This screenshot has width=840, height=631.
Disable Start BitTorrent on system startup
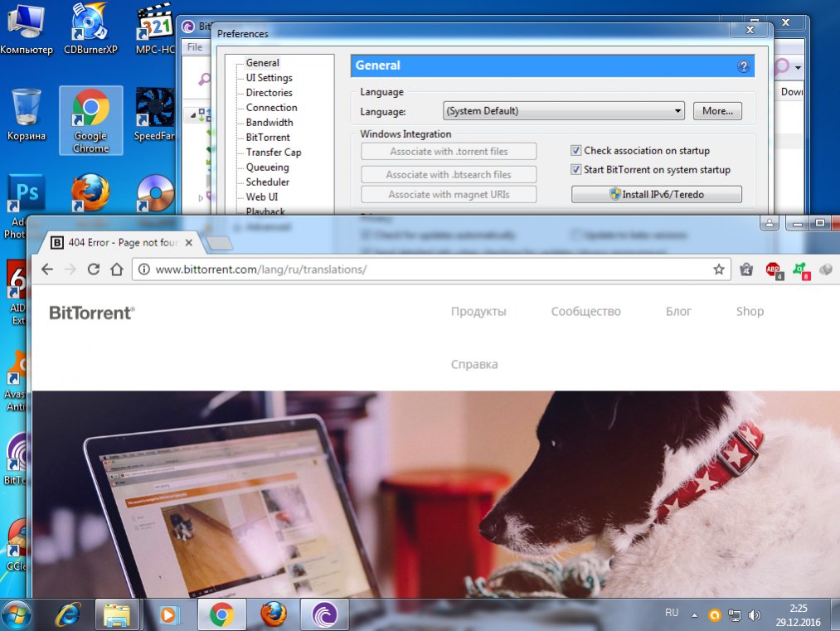tap(576, 170)
